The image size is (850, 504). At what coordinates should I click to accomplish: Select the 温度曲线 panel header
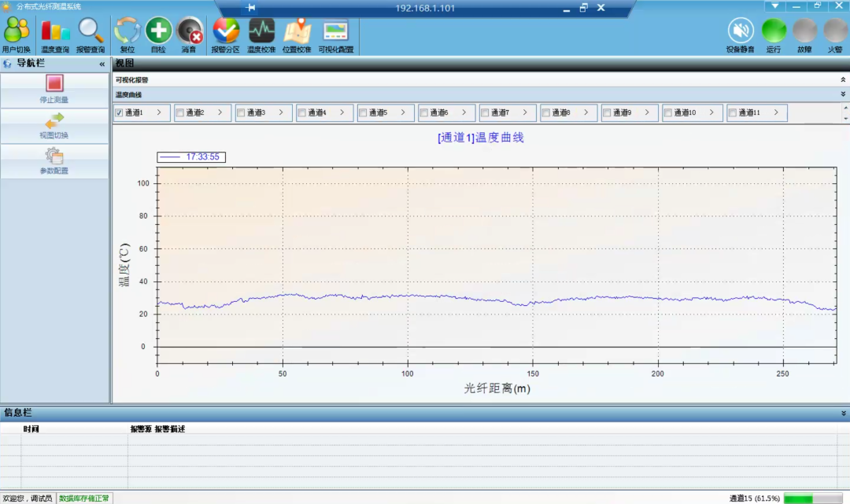point(480,94)
